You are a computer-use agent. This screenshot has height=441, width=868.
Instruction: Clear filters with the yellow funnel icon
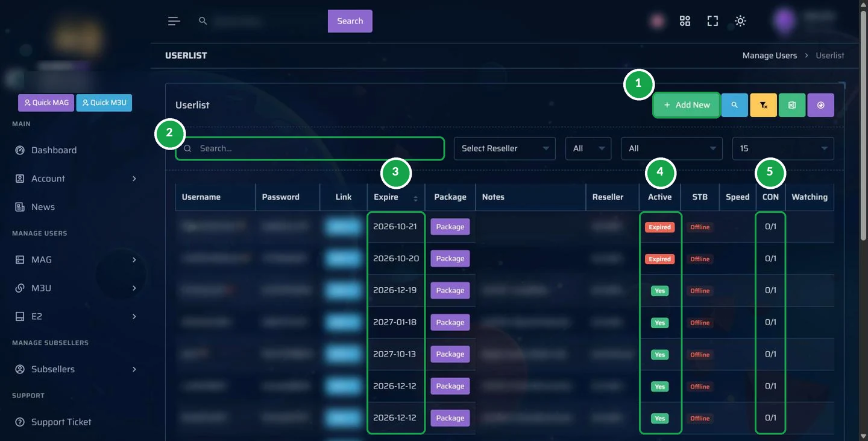click(x=763, y=105)
